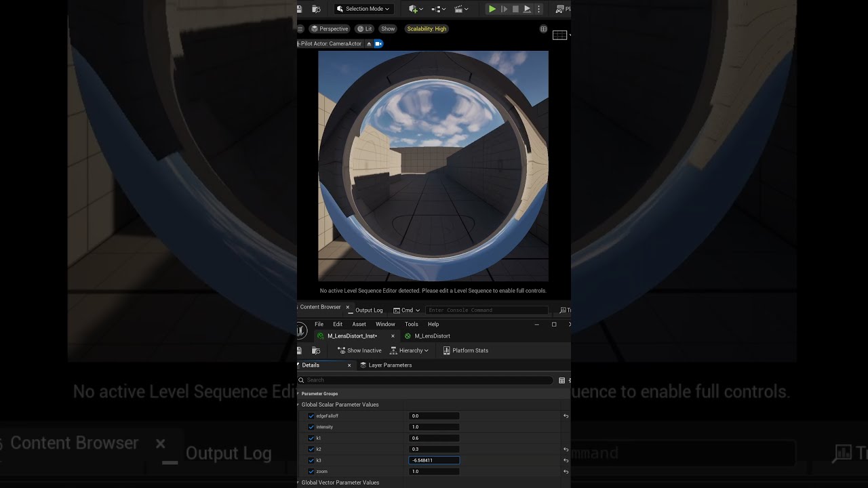The height and width of the screenshot is (488, 868).
Task: Click the Eject from player button
Action: pos(527,9)
